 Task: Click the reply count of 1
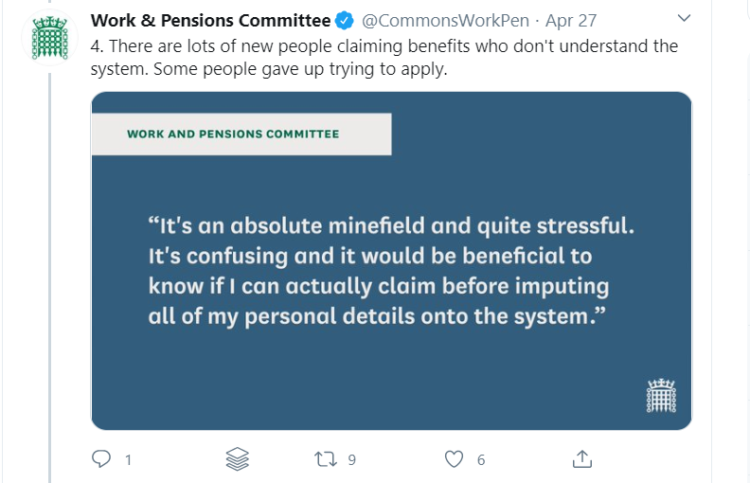(x=128, y=460)
